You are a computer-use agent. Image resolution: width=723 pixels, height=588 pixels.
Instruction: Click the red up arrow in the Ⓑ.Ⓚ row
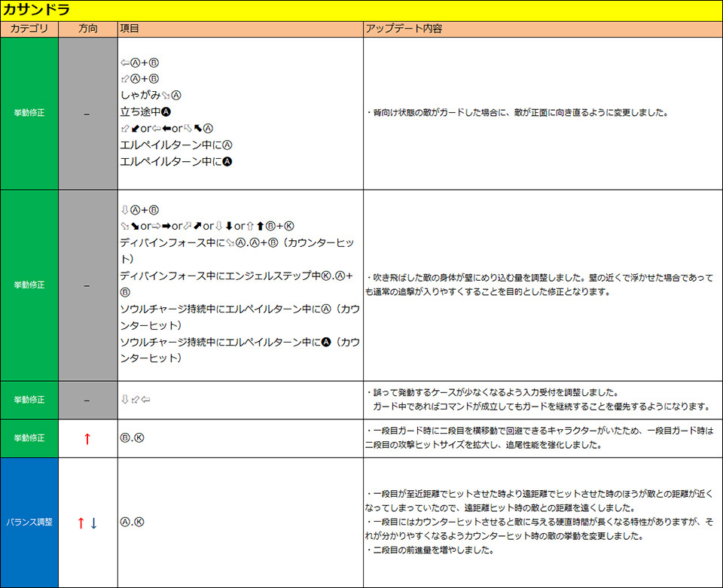[x=87, y=439]
